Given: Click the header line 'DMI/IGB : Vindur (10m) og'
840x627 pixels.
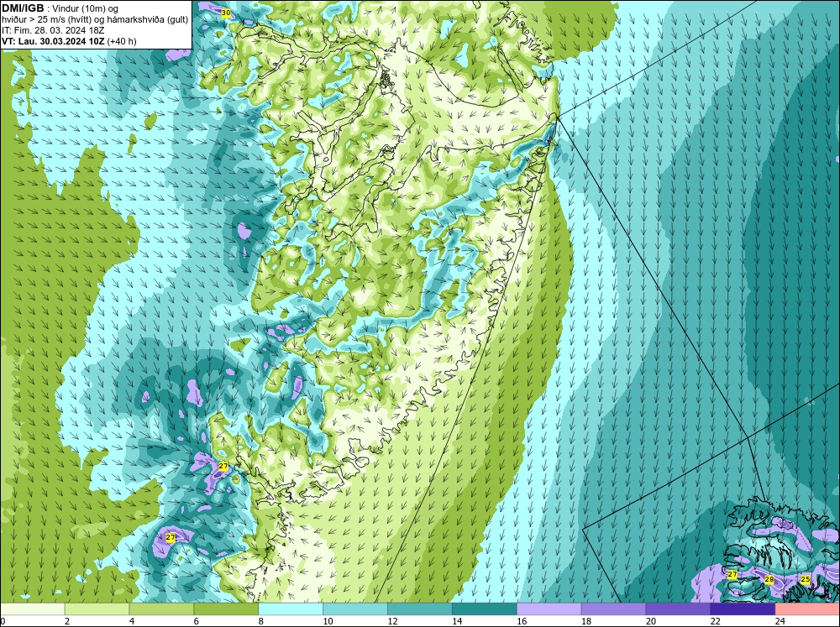Looking at the screenshot, I should pyautogui.click(x=60, y=8).
